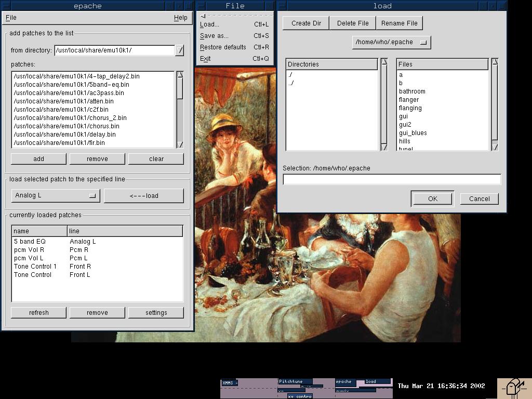Click settings for loaded patches
The image size is (532, 399).
[156, 313]
